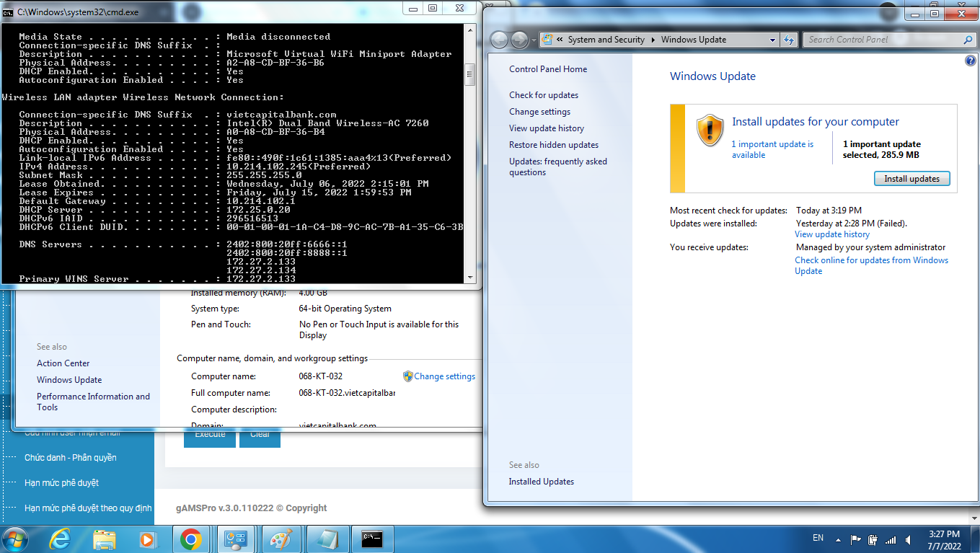Select 'Chức danh - Phân quyền' menu item
The height and width of the screenshot is (553, 980).
coord(71,458)
